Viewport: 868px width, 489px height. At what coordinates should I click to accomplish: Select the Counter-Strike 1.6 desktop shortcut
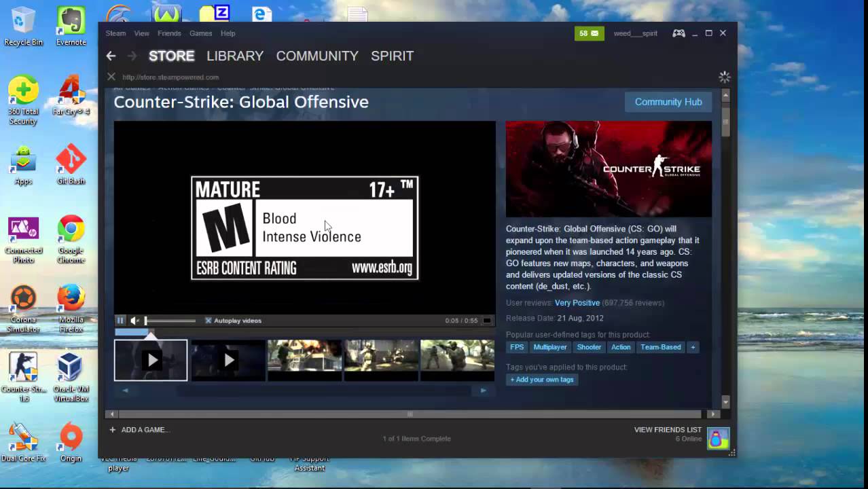coord(23,378)
